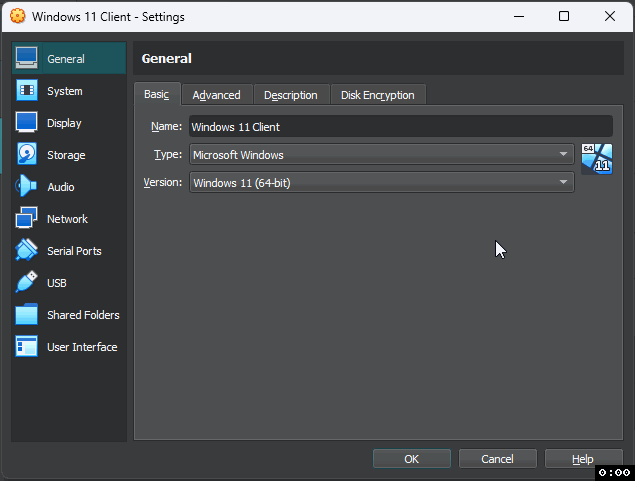Select the Shared Folders folder icon
635x481 pixels.
(27, 314)
